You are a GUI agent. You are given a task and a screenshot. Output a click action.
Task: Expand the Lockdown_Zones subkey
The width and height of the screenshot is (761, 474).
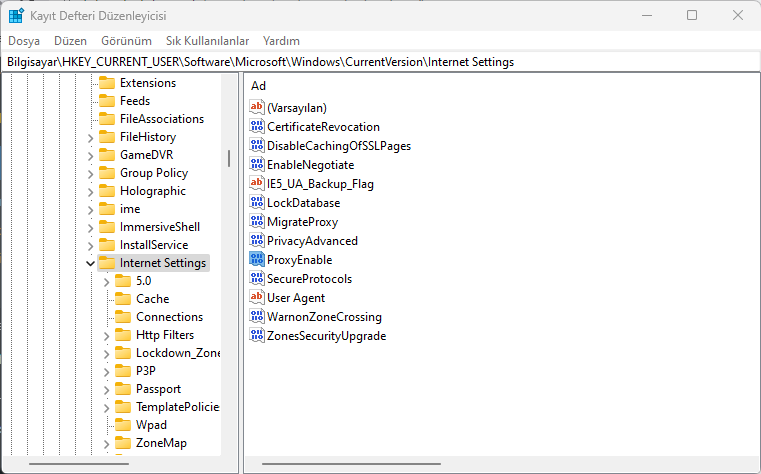107,354
